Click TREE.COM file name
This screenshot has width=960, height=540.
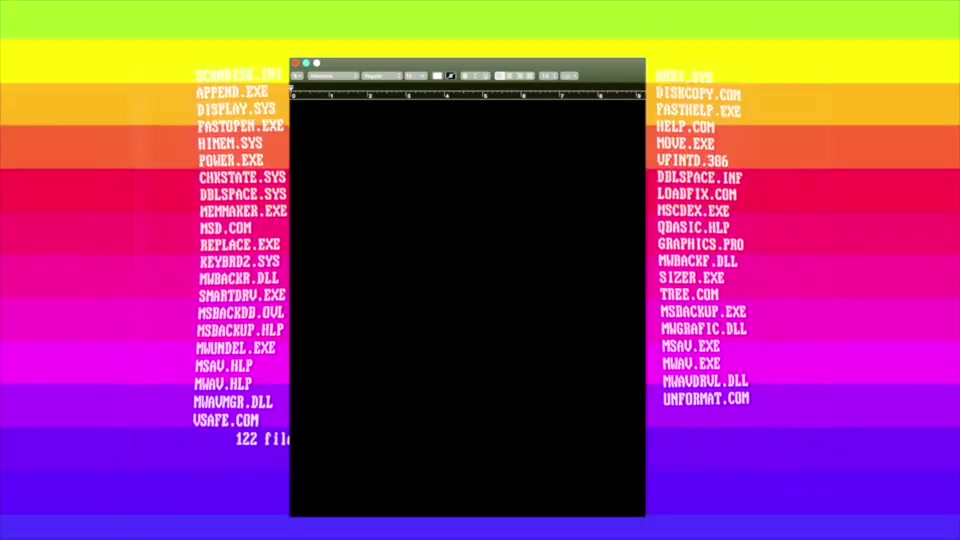coord(689,295)
